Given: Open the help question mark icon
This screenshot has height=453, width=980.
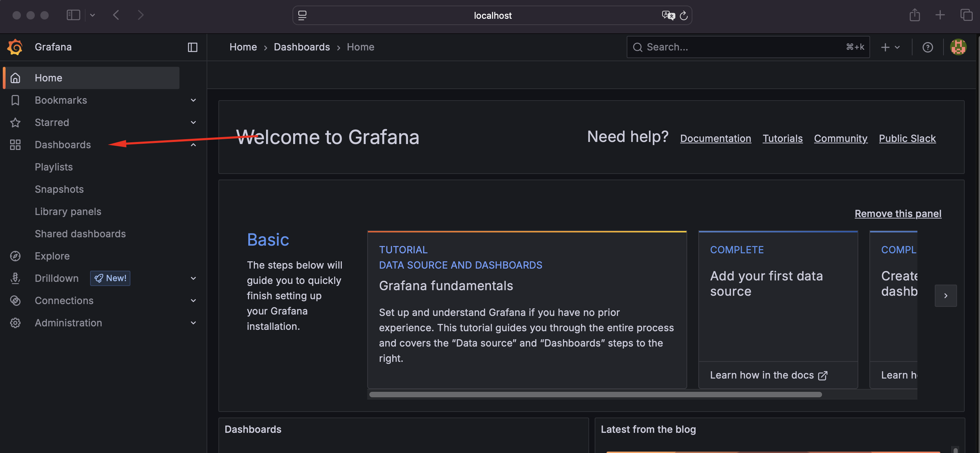Looking at the screenshot, I should coord(927,47).
